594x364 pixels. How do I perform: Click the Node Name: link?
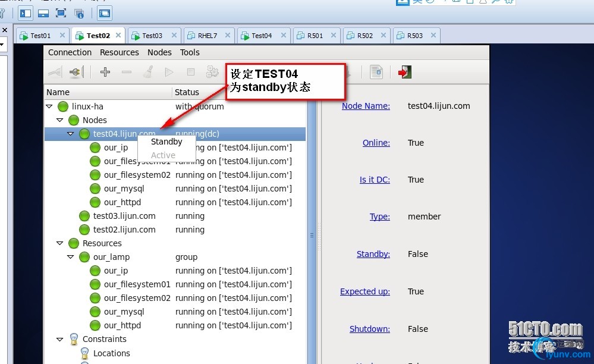(366, 106)
